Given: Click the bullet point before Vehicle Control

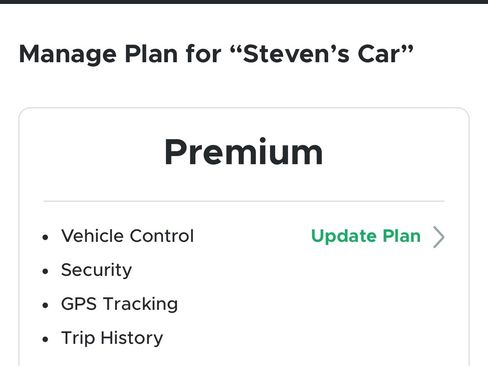Looking at the screenshot, I should (x=46, y=237).
